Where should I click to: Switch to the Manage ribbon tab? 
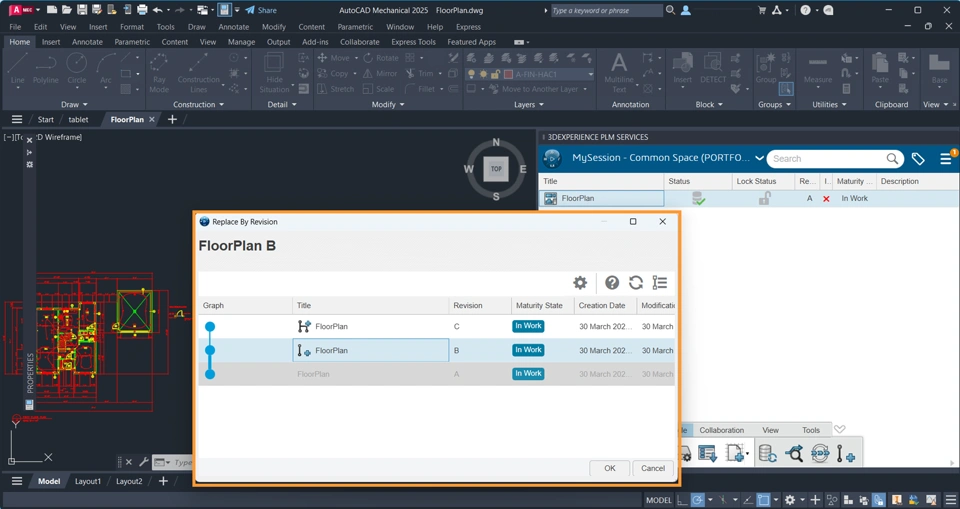coord(241,42)
